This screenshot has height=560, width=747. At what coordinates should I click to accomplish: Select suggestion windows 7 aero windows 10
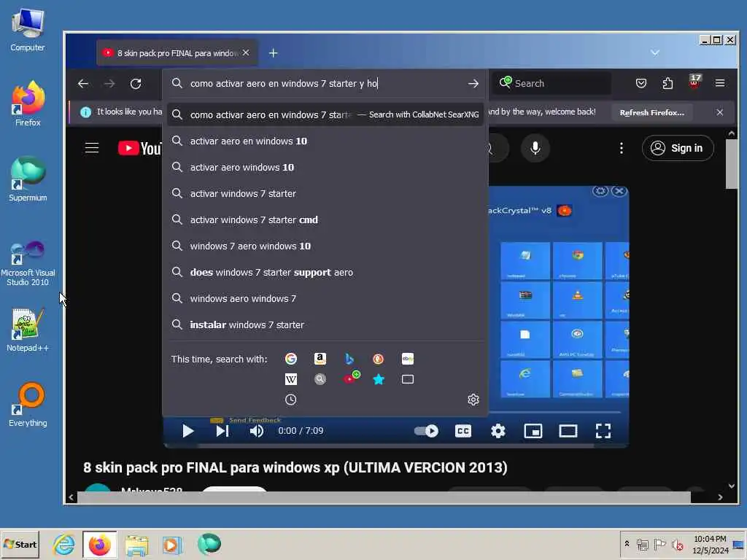click(x=325, y=246)
